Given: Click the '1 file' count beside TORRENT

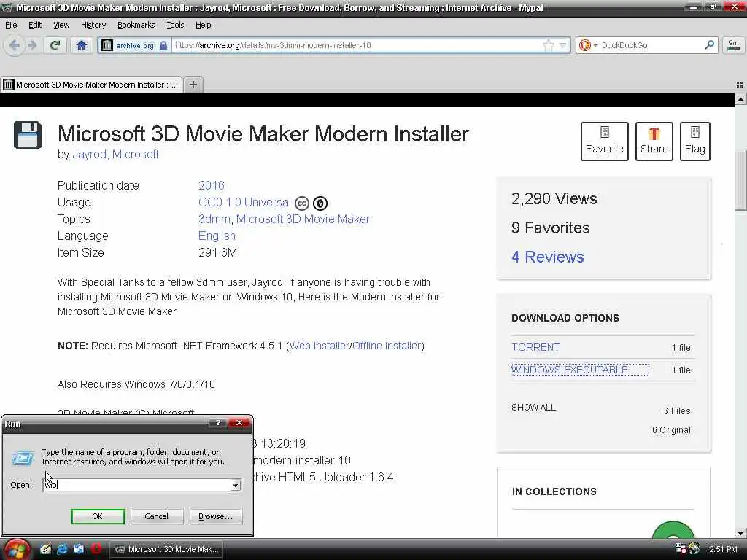Looking at the screenshot, I should (681, 348).
